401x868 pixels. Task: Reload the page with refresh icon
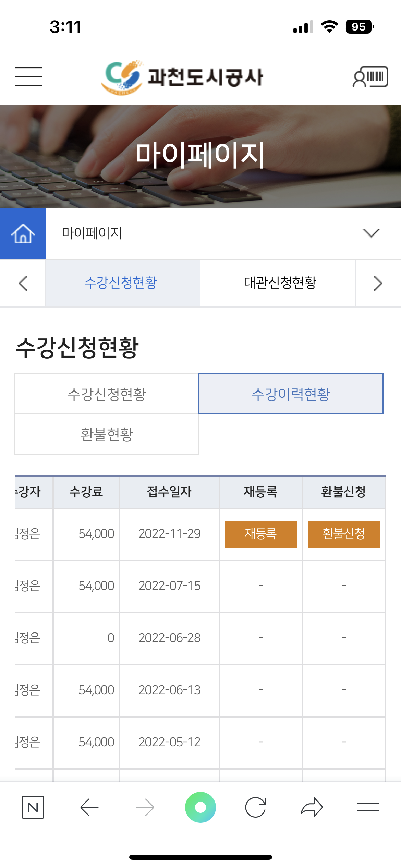click(256, 807)
